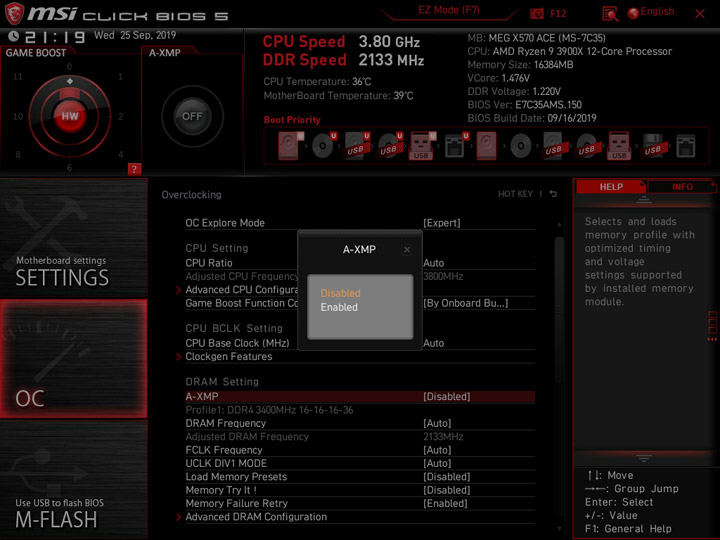The image size is (720, 540).
Task: Open the DRAM Frequency Auto dropdown
Action: tap(437, 423)
